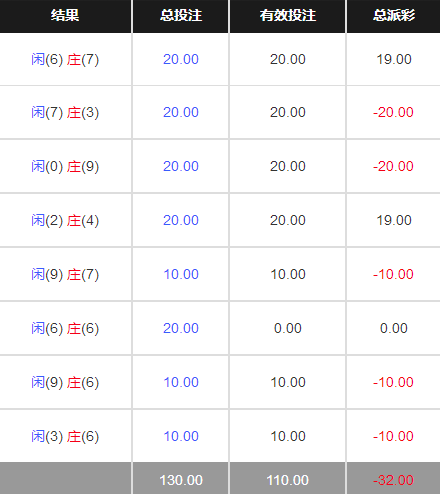Select the tie result cell 闲(6) 庄(6)
This screenshot has height=494, width=440.
coord(65,329)
